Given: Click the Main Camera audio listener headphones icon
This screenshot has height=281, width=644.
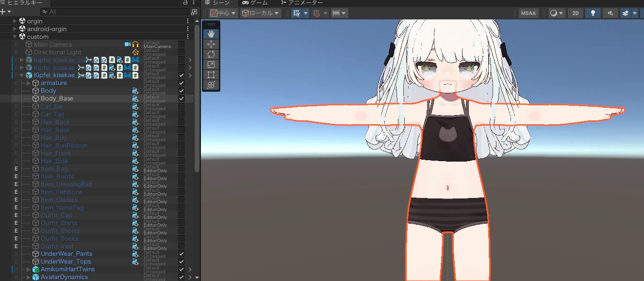Looking at the screenshot, I should tap(135, 44).
